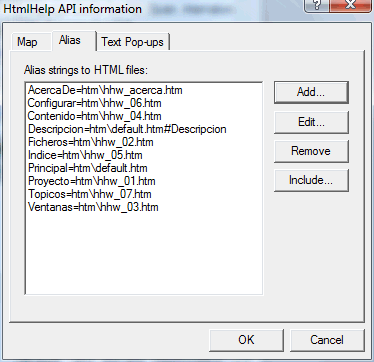Close the HtmlHelp API information dialog
Viewport: 374px width, 362px height.
pos(351,6)
